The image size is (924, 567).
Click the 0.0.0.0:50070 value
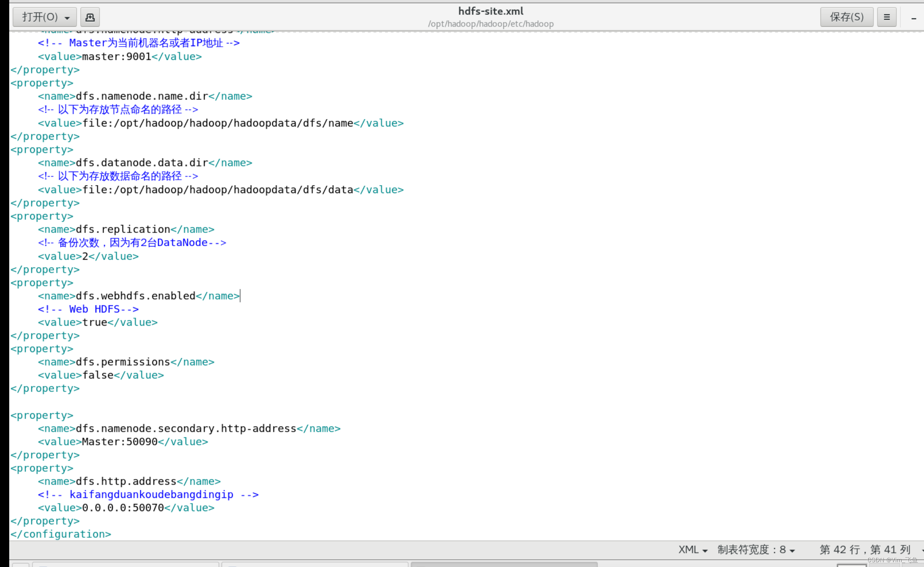(123, 508)
